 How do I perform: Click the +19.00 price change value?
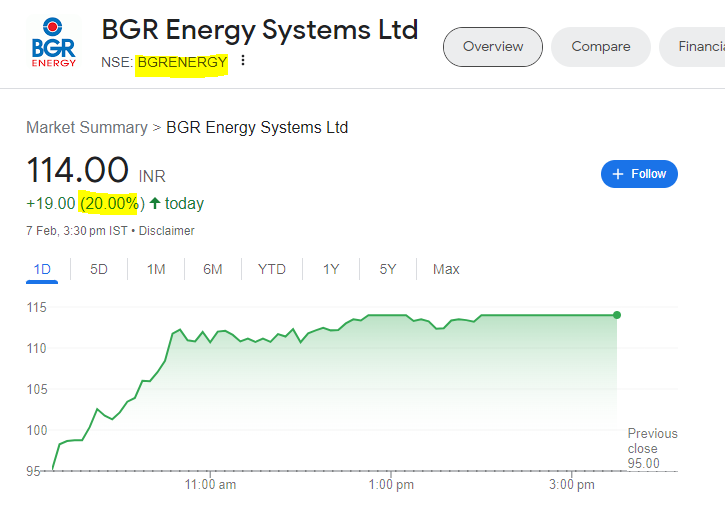51,204
